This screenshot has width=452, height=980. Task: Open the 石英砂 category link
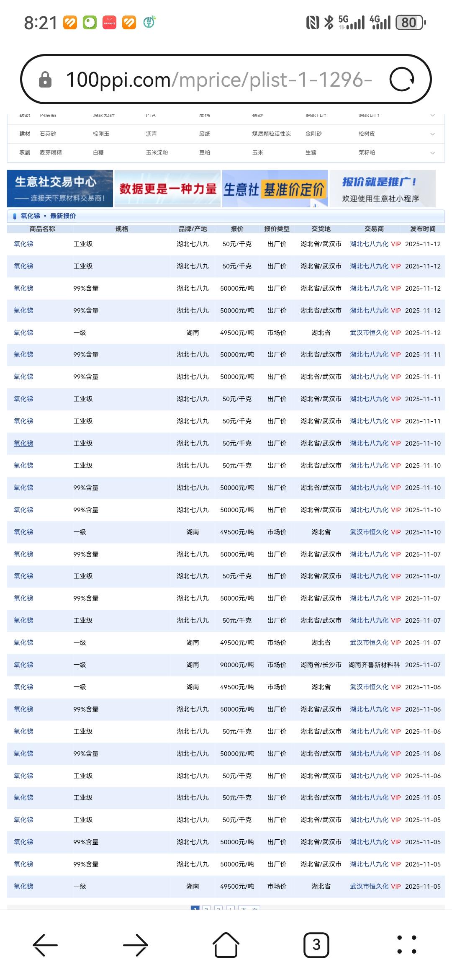pos(48,134)
